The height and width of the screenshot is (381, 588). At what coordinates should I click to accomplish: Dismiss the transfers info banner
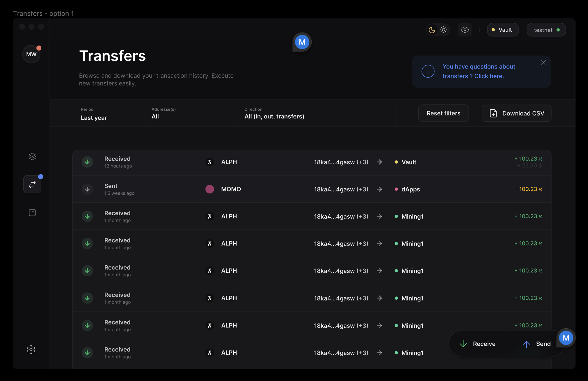click(x=543, y=63)
